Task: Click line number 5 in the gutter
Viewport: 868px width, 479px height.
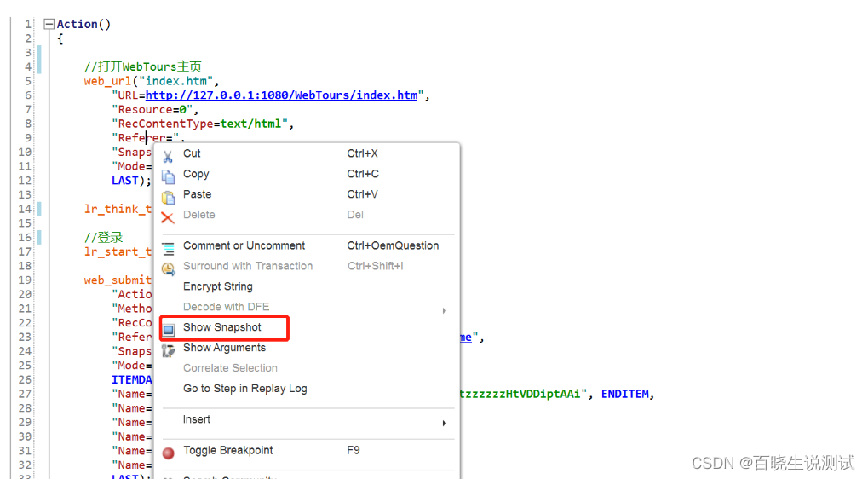Action: tap(28, 82)
